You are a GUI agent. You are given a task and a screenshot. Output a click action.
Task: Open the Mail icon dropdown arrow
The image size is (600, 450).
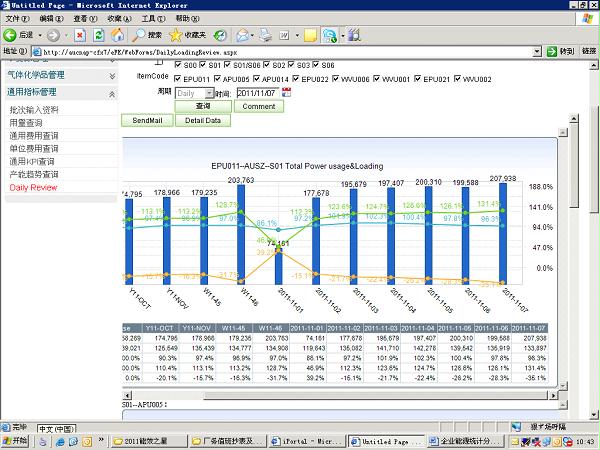(252, 36)
